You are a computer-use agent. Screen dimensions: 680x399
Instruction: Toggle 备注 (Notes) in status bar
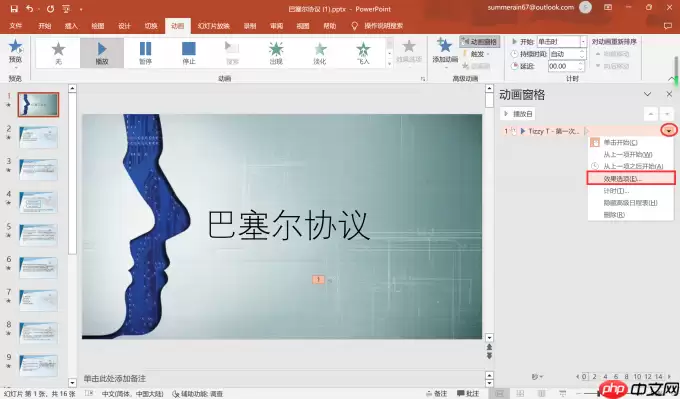pyautogui.click(x=436, y=393)
